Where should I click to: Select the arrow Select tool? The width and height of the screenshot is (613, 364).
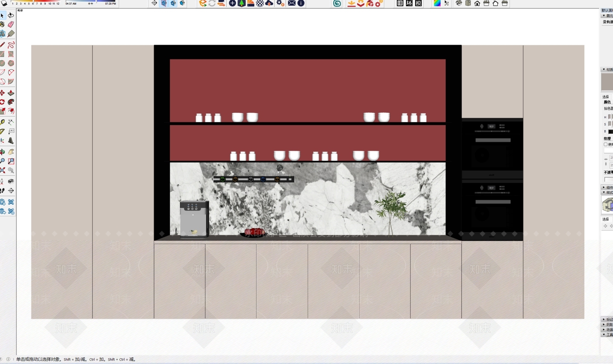(2, 15)
